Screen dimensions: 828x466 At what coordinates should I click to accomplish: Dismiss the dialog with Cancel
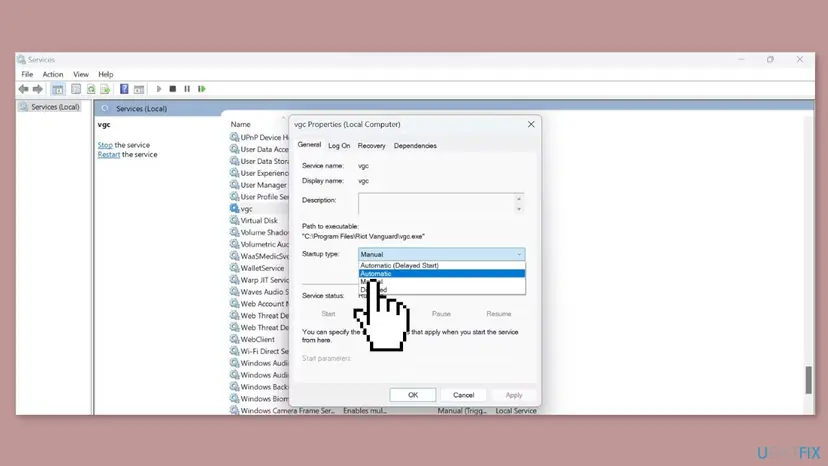(x=463, y=395)
